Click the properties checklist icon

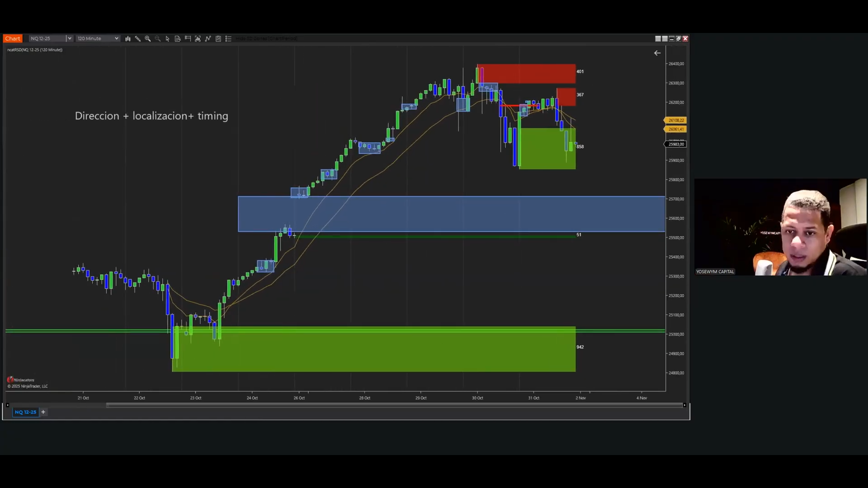point(218,39)
